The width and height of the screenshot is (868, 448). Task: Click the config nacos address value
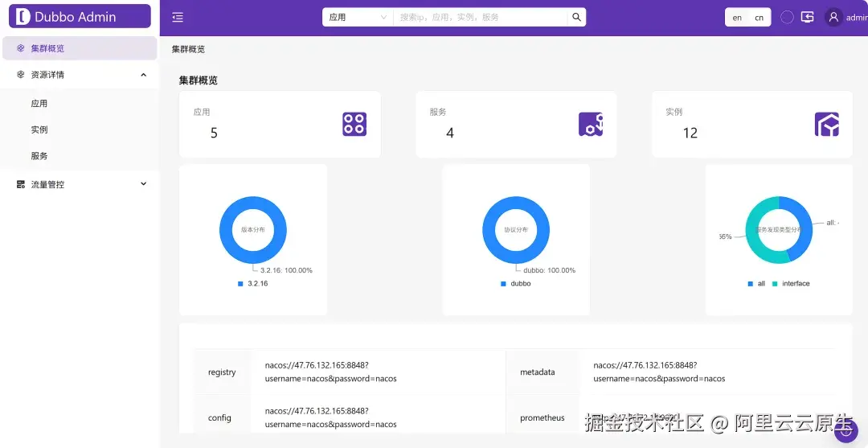(331, 417)
